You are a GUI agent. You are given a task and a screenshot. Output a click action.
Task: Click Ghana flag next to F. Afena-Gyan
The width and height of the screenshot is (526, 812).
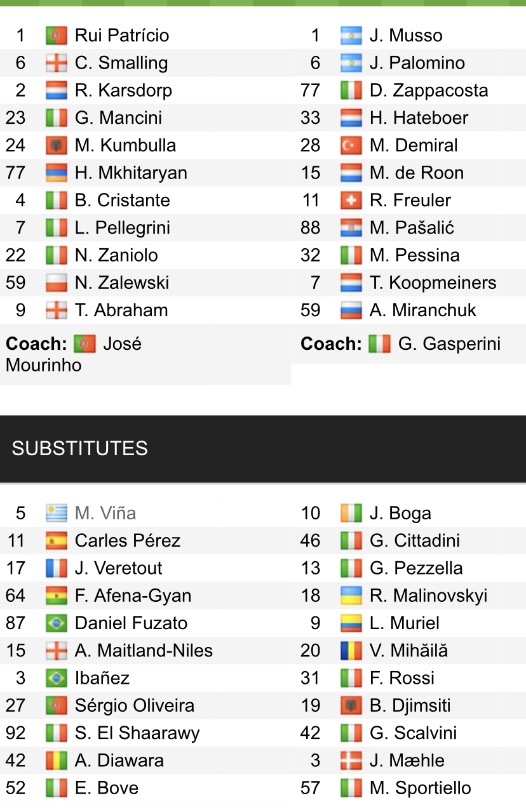[57, 596]
